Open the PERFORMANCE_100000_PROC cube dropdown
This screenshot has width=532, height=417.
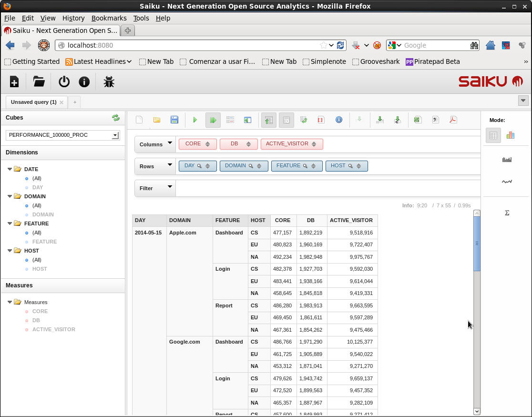pos(115,135)
